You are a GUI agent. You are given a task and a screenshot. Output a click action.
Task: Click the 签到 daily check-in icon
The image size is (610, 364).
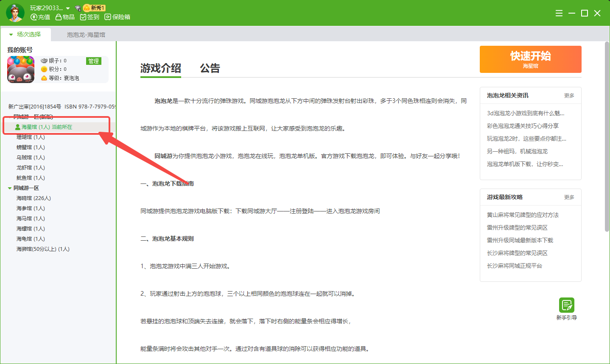point(83,17)
